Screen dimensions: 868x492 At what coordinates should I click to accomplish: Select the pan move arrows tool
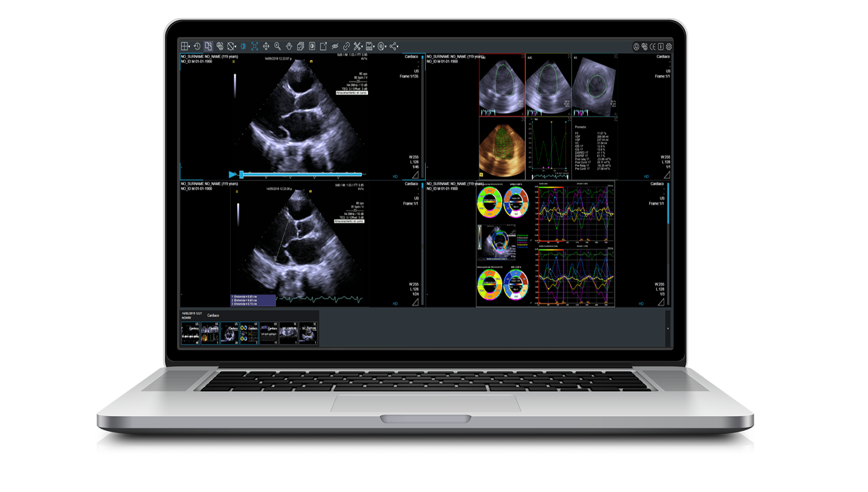266,46
